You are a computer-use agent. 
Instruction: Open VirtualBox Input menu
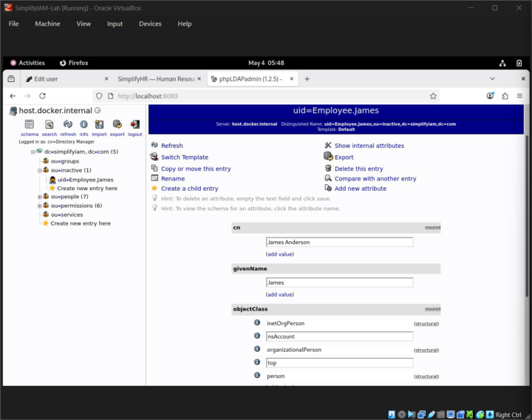click(x=115, y=24)
